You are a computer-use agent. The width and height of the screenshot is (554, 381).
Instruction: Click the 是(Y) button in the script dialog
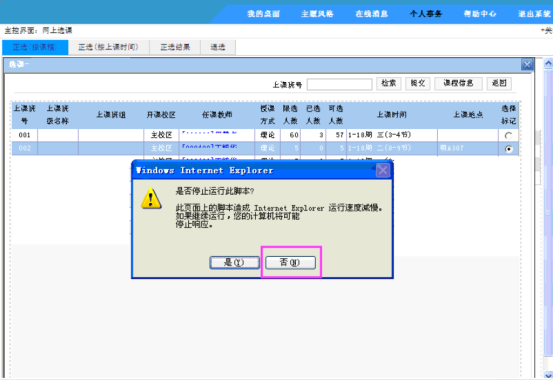[234, 262]
